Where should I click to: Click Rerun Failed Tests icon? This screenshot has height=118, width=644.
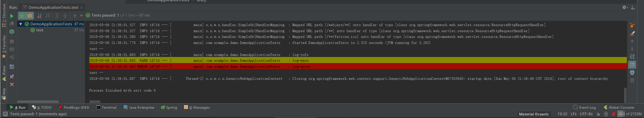pos(12,24)
